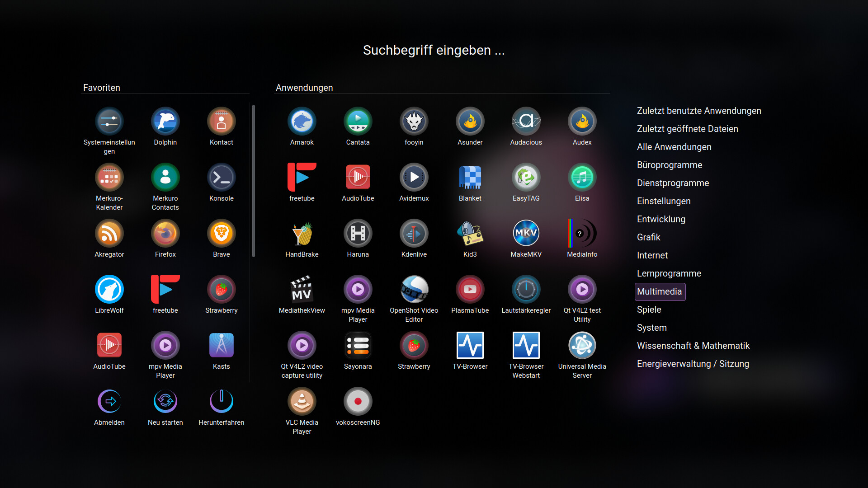Screen dimensions: 868x488
Task: Open Kid3 tag editor
Action: coord(470,239)
